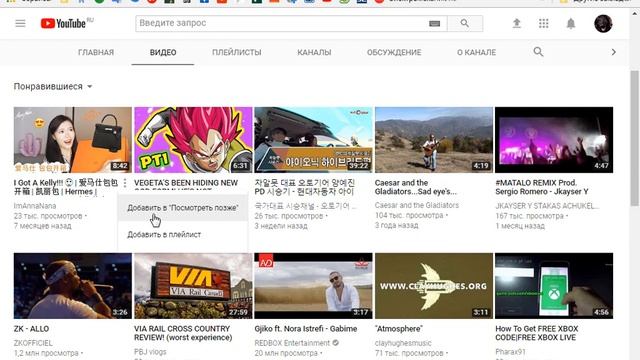Click the text 104 тыс. просмотра
The image size is (640, 360).
pyautogui.click(x=409, y=215)
